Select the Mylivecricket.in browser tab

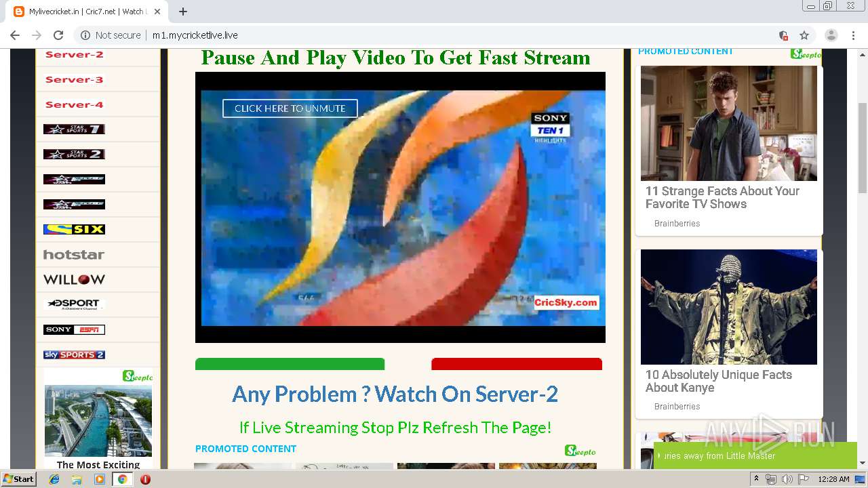88,12
